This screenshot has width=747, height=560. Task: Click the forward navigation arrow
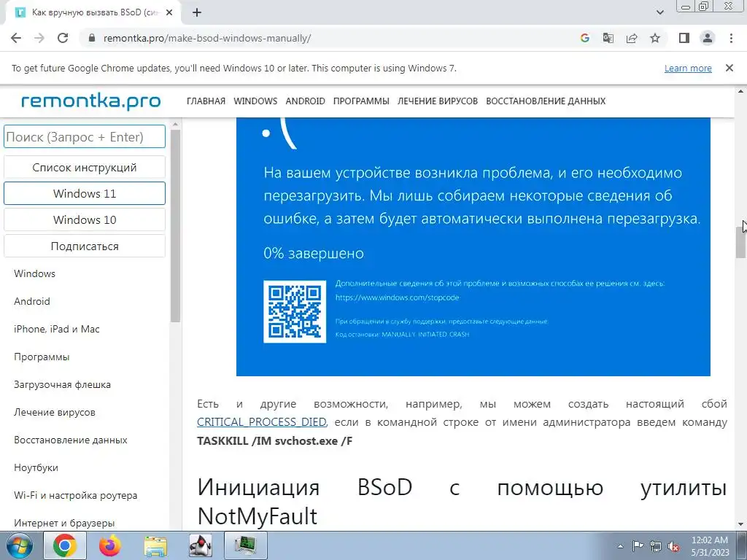click(39, 38)
